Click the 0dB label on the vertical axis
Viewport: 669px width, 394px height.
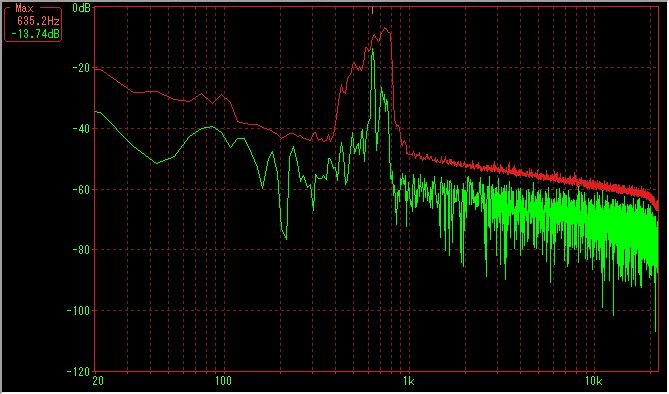tap(81, 8)
